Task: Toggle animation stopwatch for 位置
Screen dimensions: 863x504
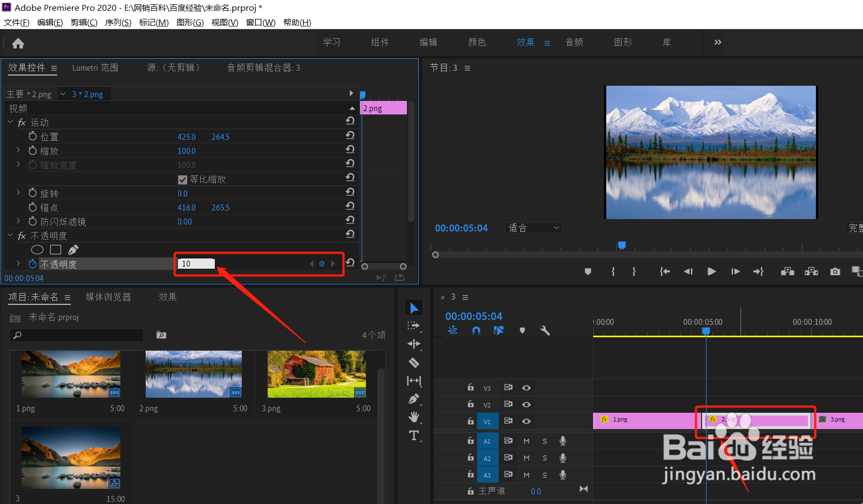Action: click(33, 136)
